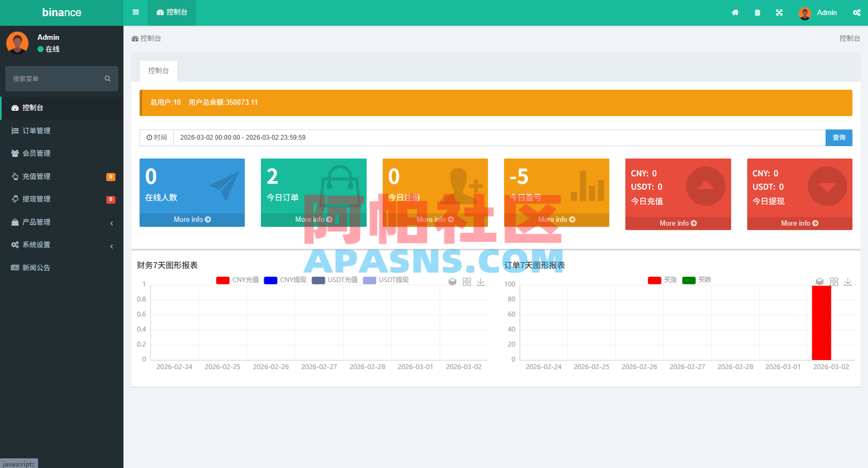Toggle 买跌 legend series
Image resolution: width=868 pixels, height=468 pixels.
697,280
